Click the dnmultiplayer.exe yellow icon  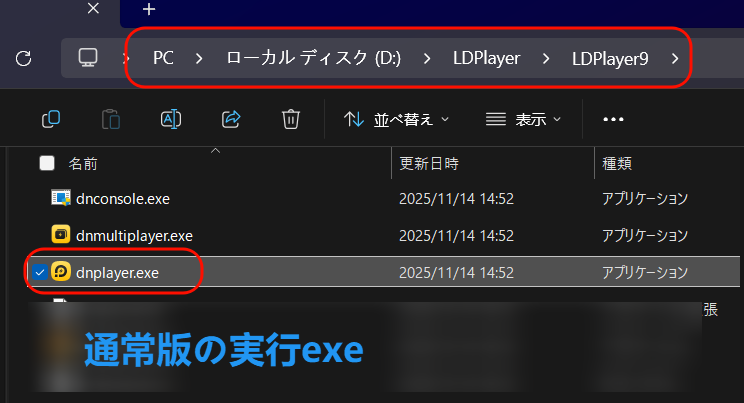[61, 234]
